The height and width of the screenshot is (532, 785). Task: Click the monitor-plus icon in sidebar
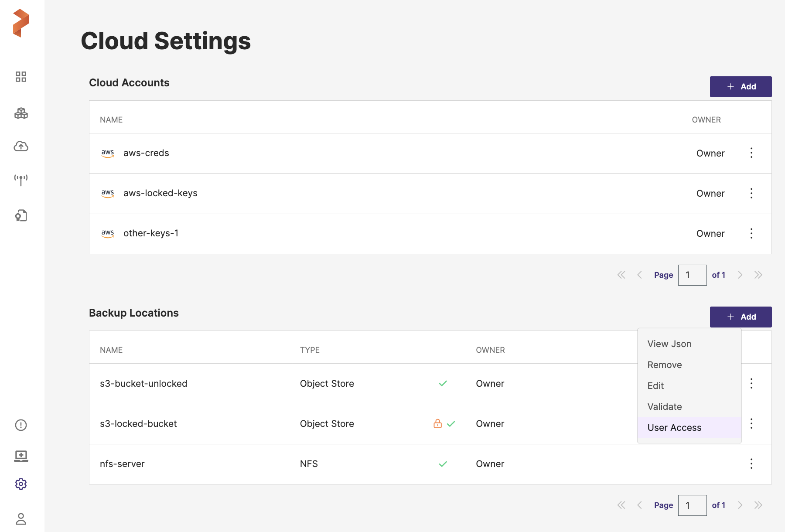[21, 456]
